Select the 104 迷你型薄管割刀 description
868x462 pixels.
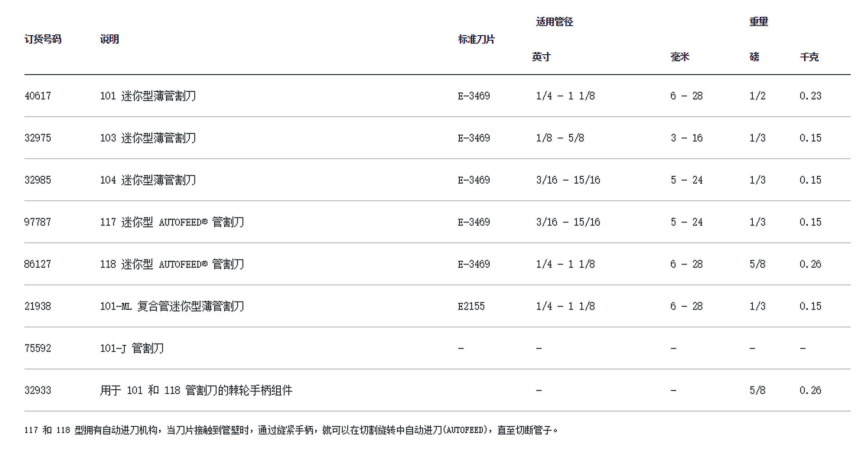148,180
